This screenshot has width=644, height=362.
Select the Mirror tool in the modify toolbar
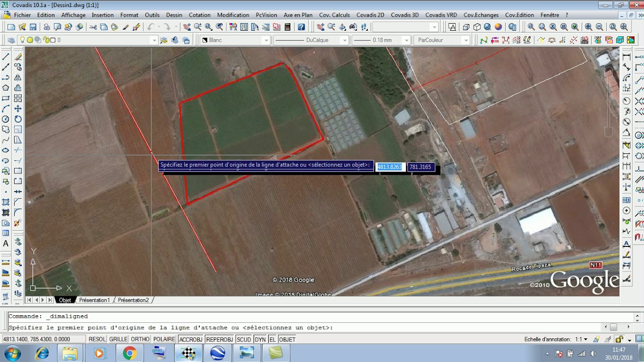click(x=18, y=77)
